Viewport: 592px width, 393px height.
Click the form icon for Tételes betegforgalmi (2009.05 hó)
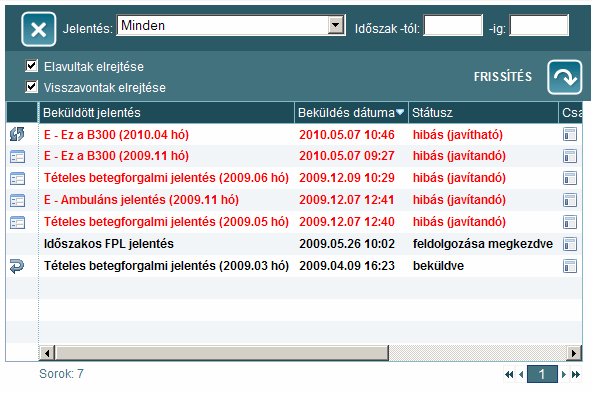pos(17,222)
